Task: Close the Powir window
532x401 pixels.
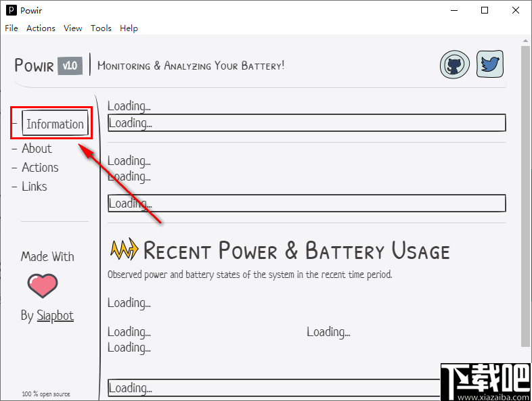Action: tap(516, 11)
